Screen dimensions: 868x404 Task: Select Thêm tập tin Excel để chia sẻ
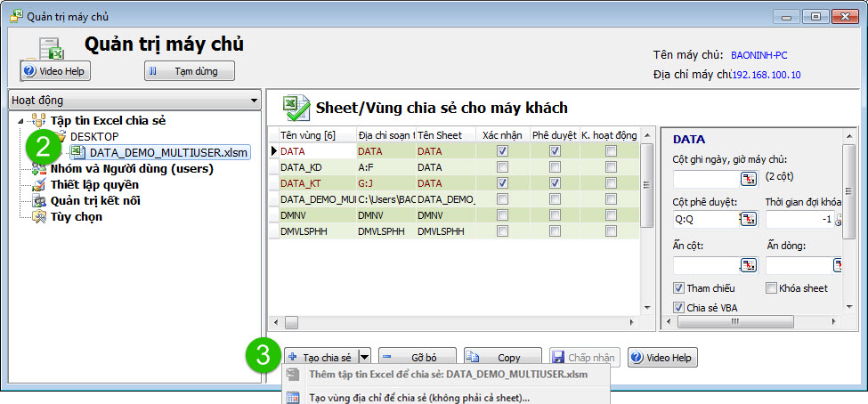coord(448,375)
